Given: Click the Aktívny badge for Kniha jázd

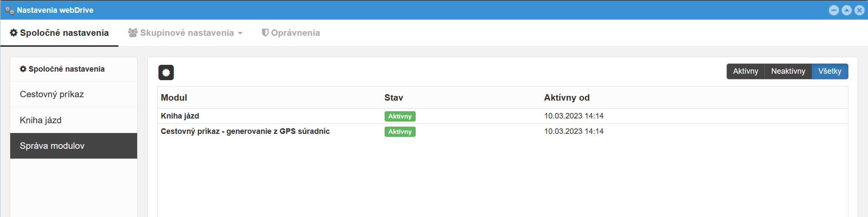Looking at the screenshot, I should coord(400,116).
